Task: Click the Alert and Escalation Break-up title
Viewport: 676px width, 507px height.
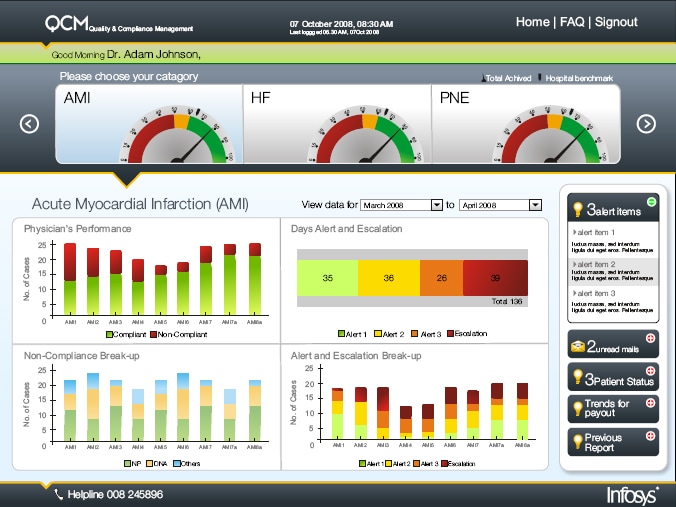Action: point(356,356)
